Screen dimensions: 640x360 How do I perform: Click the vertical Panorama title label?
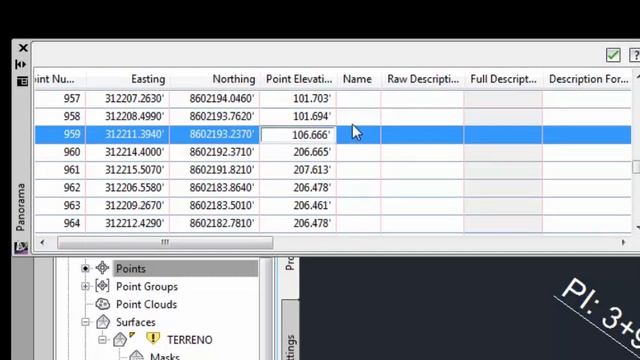click(x=20, y=207)
